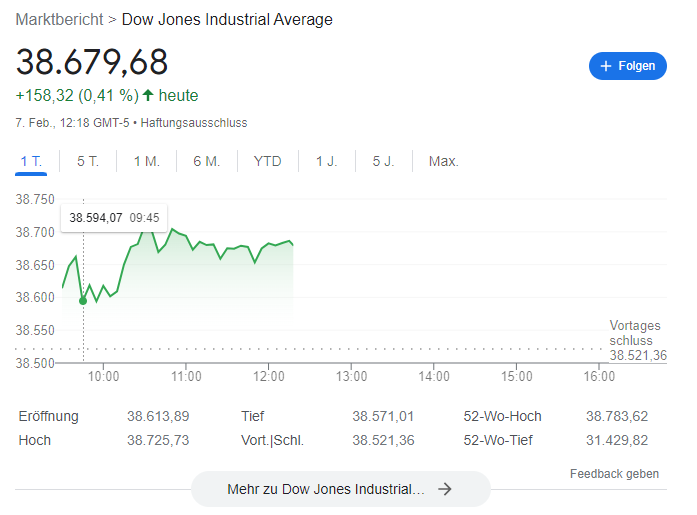
Task: Click the Eröffnung value 38.613,89
Action: pos(158,416)
